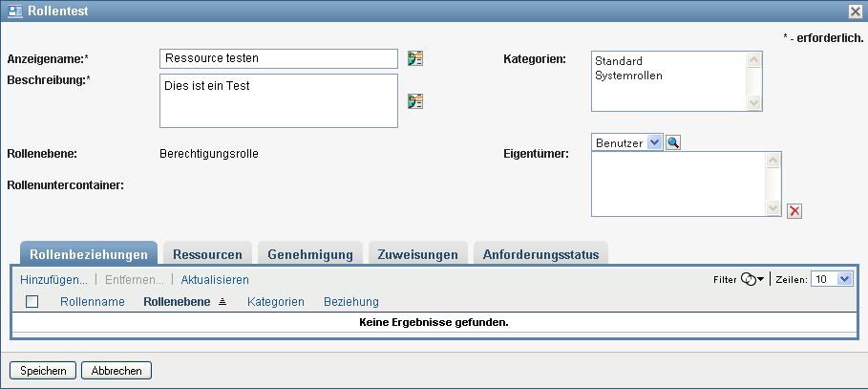Close the Rollentest dialog
The image size is (868, 389).
coord(856,11)
